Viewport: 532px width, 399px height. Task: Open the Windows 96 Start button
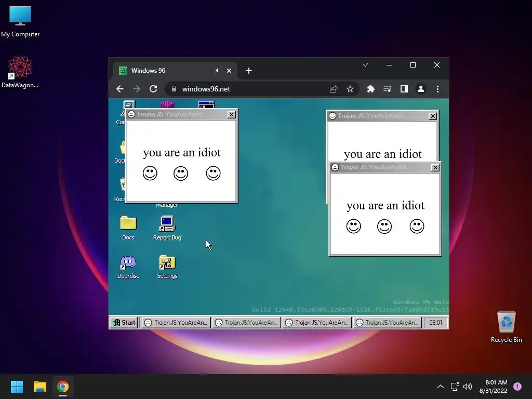pyautogui.click(x=124, y=322)
